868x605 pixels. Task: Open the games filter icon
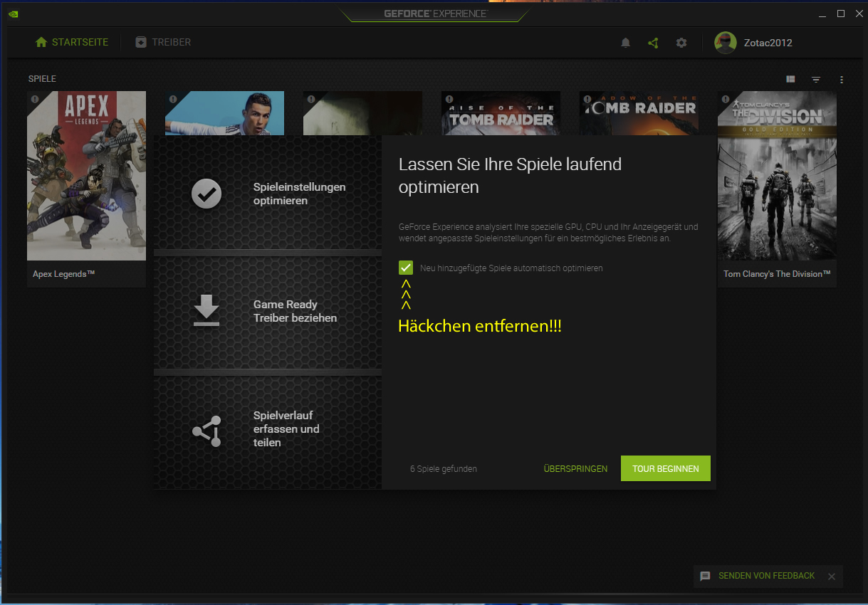pos(816,79)
